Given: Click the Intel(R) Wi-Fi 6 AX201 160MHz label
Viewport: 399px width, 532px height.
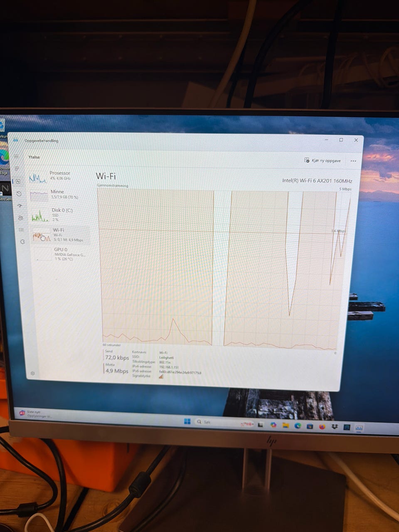Looking at the screenshot, I should click(x=317, y=181).
